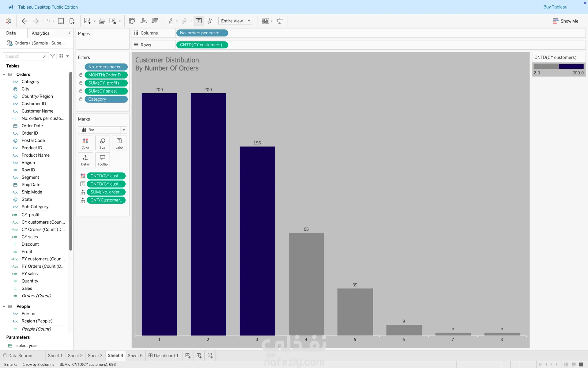The image size is (588, 368).
Task: Open the Color mark card
Action: tap(85, 143)
